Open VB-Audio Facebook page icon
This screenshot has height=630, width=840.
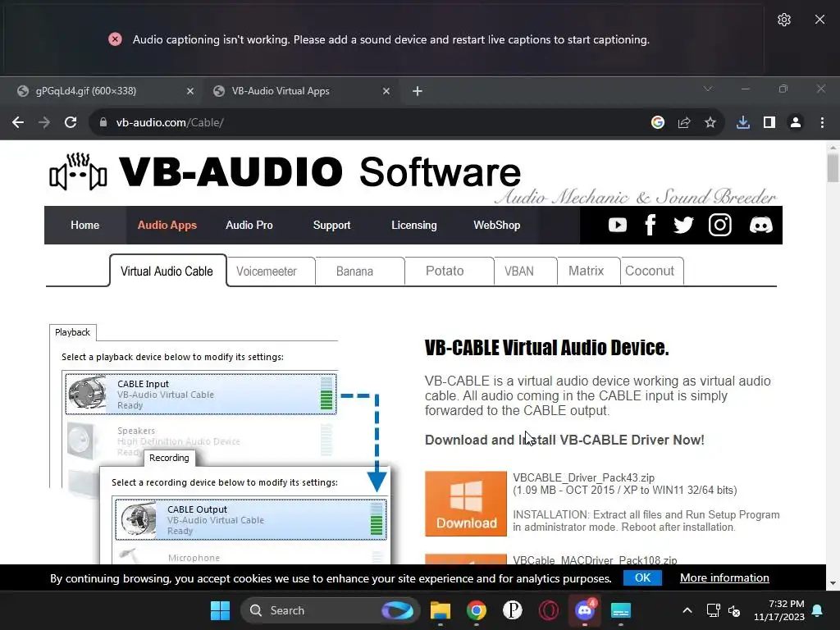[651, 225]
